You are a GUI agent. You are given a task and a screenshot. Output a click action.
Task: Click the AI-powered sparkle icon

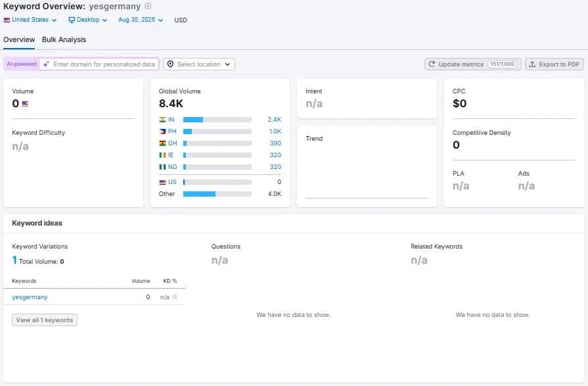pos(46,64)
